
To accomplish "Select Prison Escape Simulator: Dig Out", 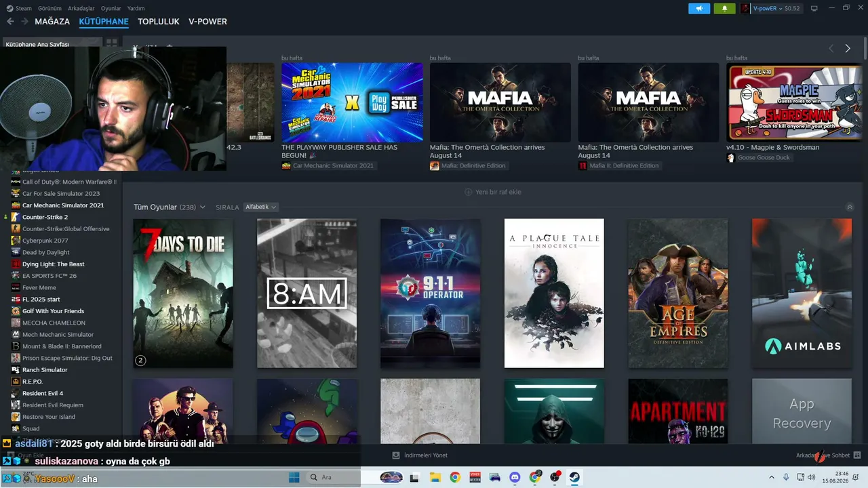I will pyautogui.click(x=67, y=358).
